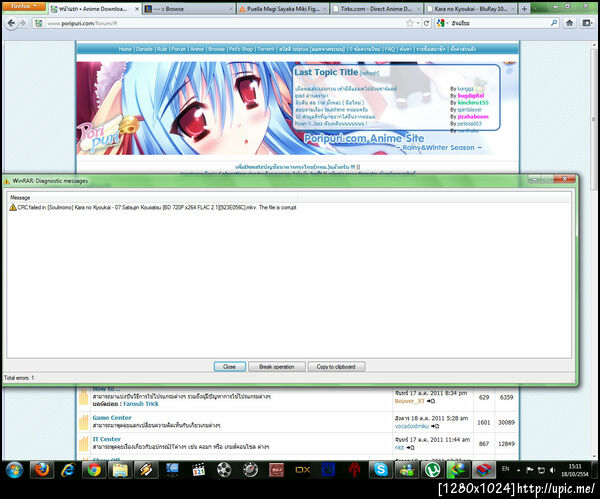The height and width of the screenshot is (499, 600).
Task: Click the refresh link beside Last Topic Title
Action: click(369, 73)
